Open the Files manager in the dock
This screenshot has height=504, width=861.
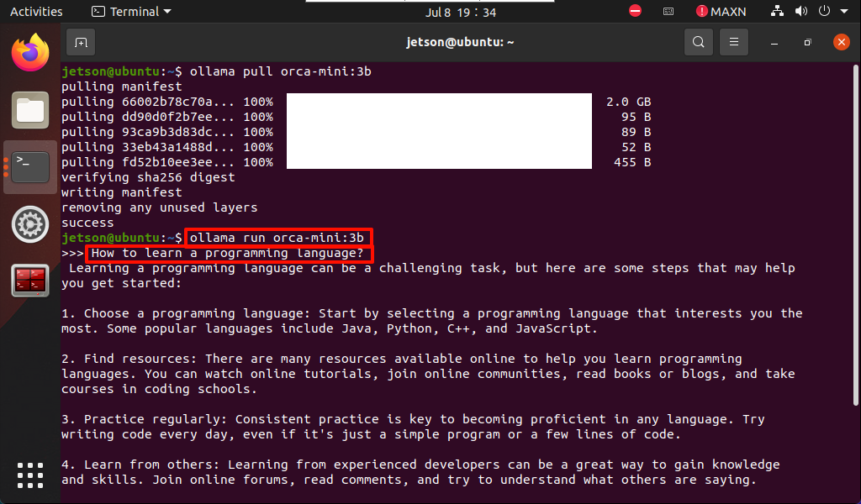(30, 110)
